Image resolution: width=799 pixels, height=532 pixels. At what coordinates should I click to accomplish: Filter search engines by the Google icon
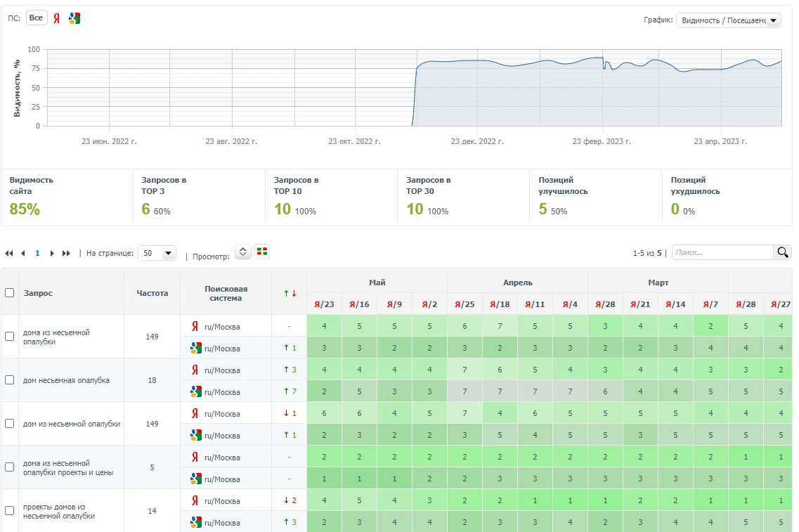pyautogui.click(x=74, y=18)
